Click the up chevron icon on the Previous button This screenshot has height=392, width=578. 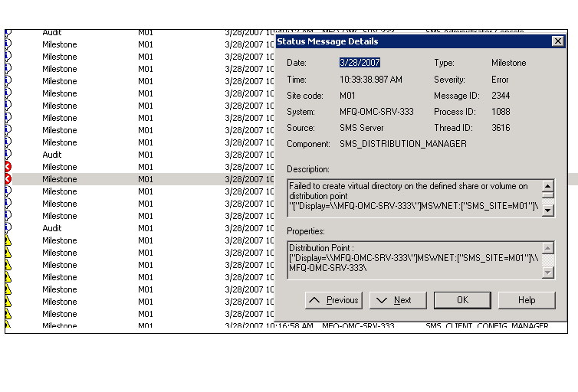pos(314,300)
